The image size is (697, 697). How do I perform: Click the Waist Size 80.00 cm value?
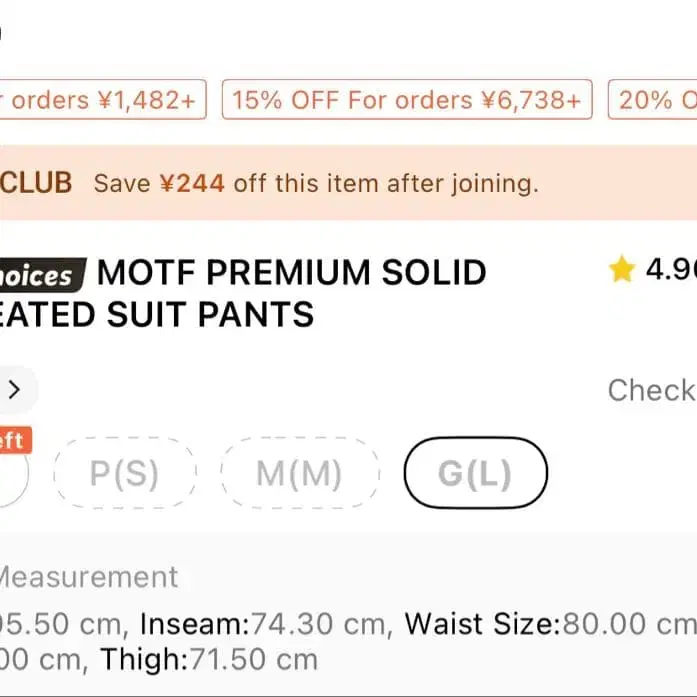[548, 624]
